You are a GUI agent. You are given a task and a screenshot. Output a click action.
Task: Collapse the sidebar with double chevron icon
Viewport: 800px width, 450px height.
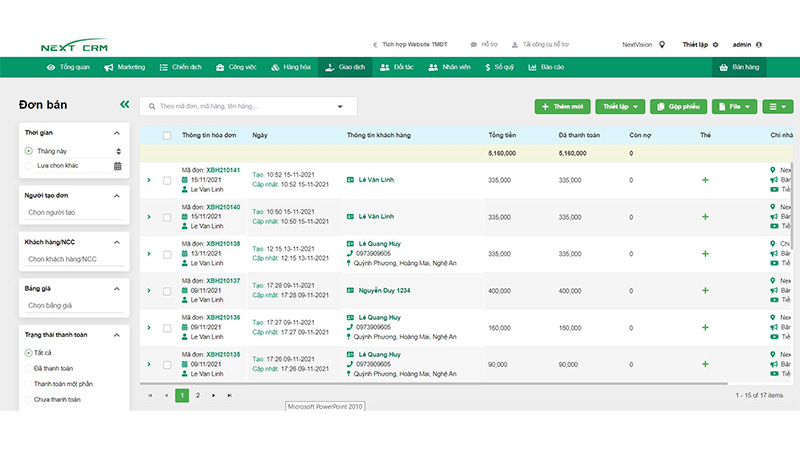pos(124,104)
